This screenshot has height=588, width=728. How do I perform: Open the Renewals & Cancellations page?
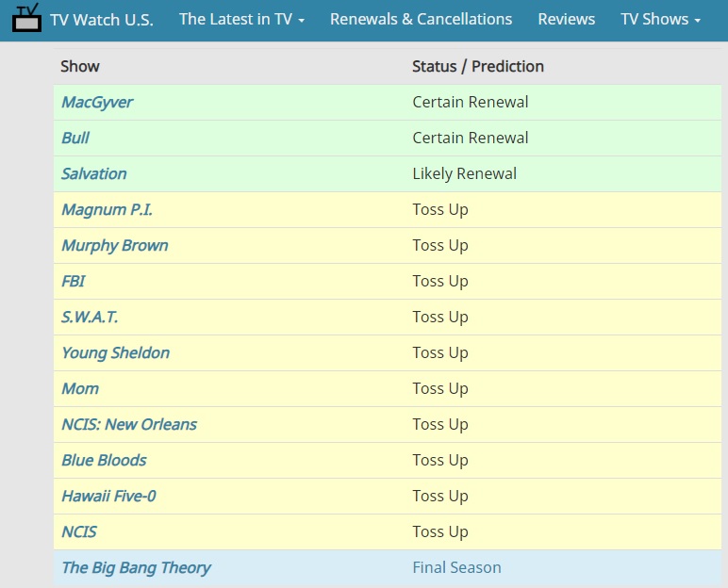click(x=422, y=19)
